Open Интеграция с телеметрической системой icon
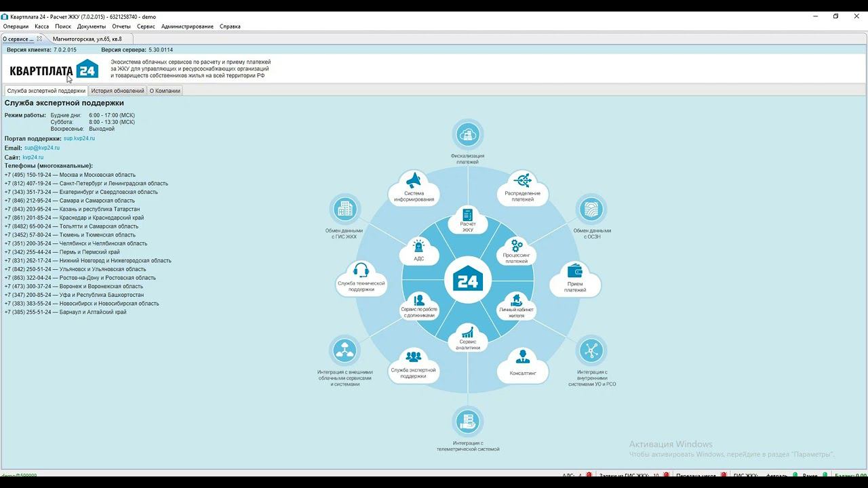Screen dimensions: 868x488 tap(468, 421)
